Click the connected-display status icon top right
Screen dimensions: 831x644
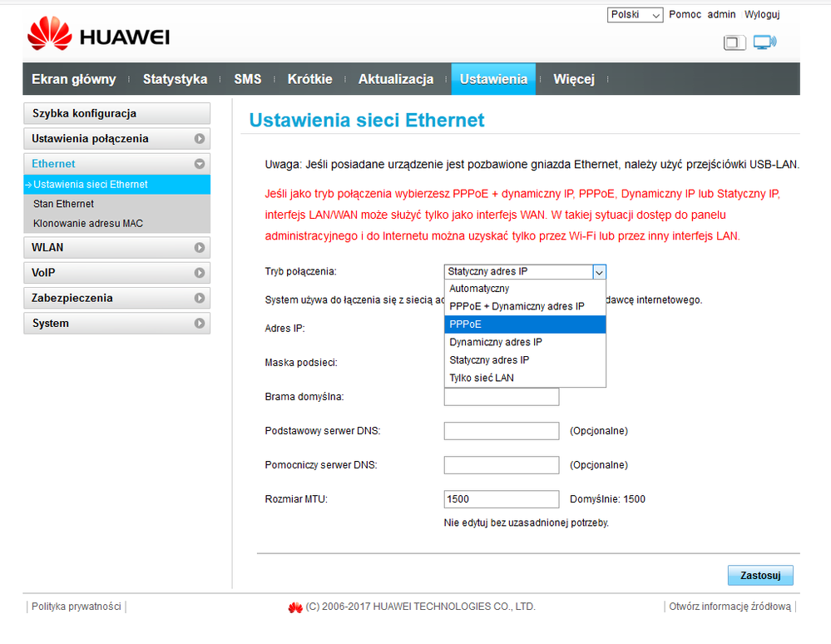click(764, 42)
